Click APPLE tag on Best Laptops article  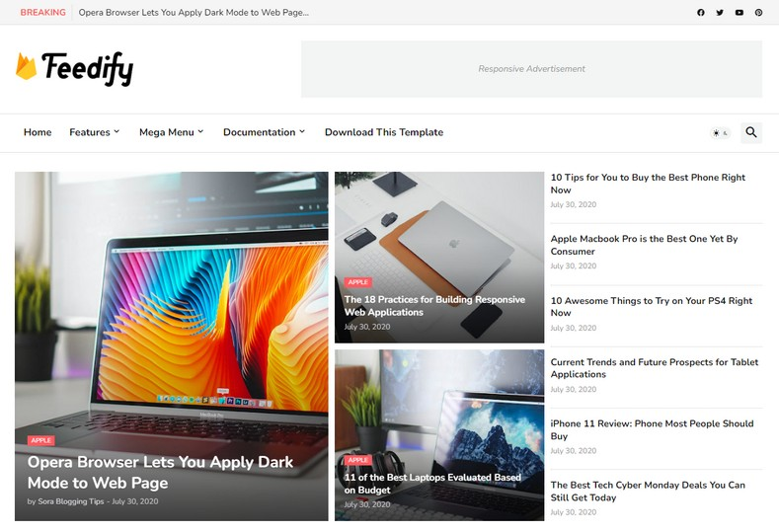(358, 460)
